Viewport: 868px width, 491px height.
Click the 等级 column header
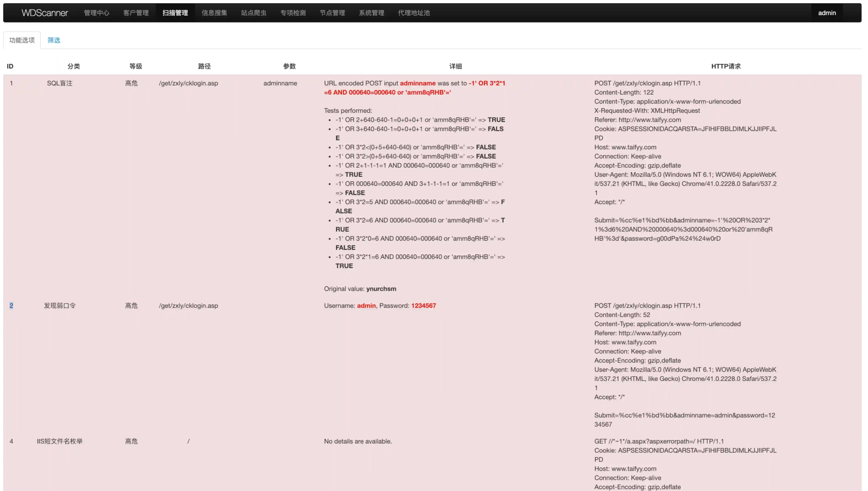tap(136, 66)
